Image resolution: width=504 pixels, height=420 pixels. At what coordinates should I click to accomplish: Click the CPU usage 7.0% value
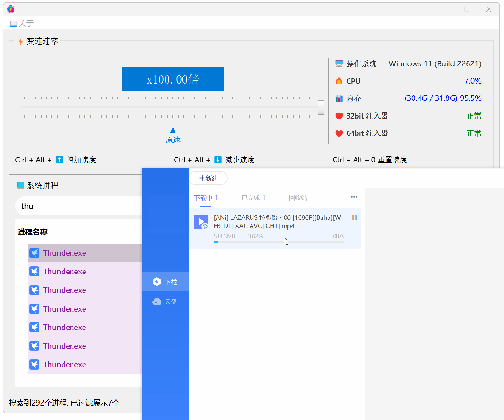(x=472, y=81)
